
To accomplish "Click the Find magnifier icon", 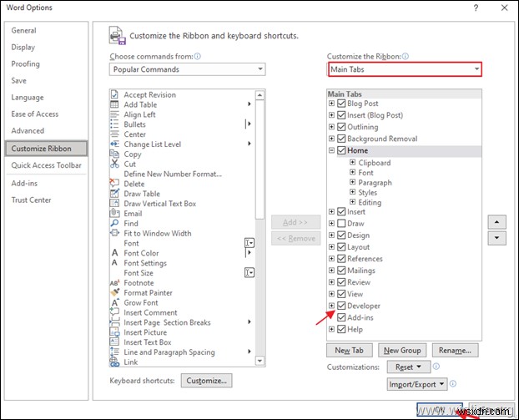I will click(114, 223).
